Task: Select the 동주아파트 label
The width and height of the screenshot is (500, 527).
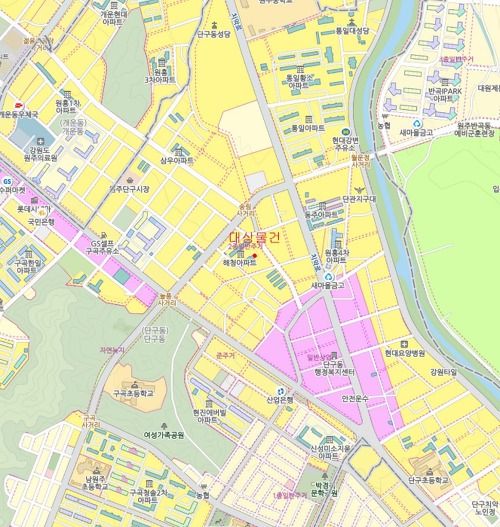Action: click(x=321, y=214)
